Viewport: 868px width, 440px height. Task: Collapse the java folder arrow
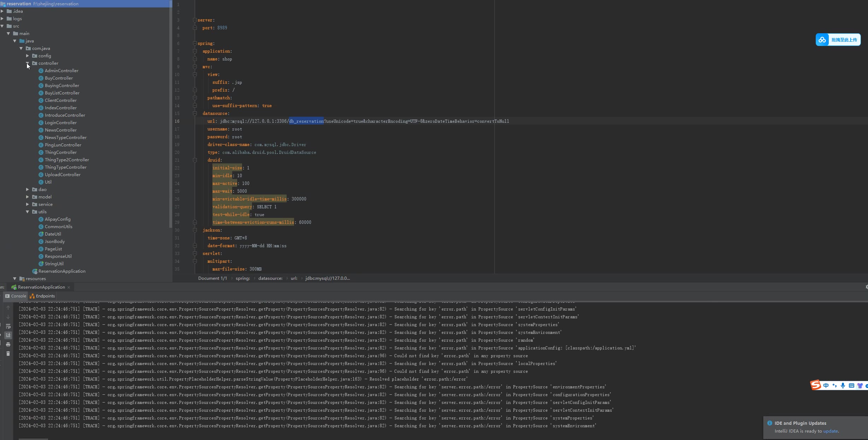[x=14, y=41]
